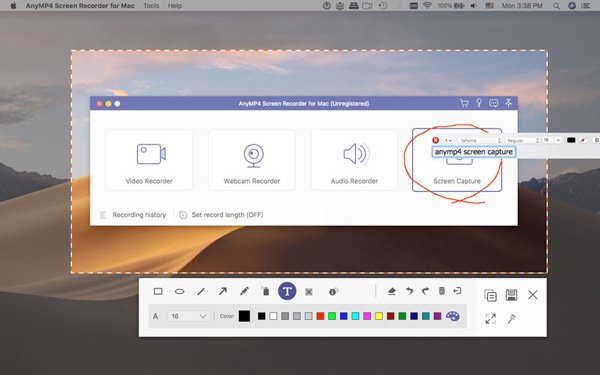Delete all annotations with trash icon
The height and width of the screenshot is (375, 600).
[x=442, y=291]
